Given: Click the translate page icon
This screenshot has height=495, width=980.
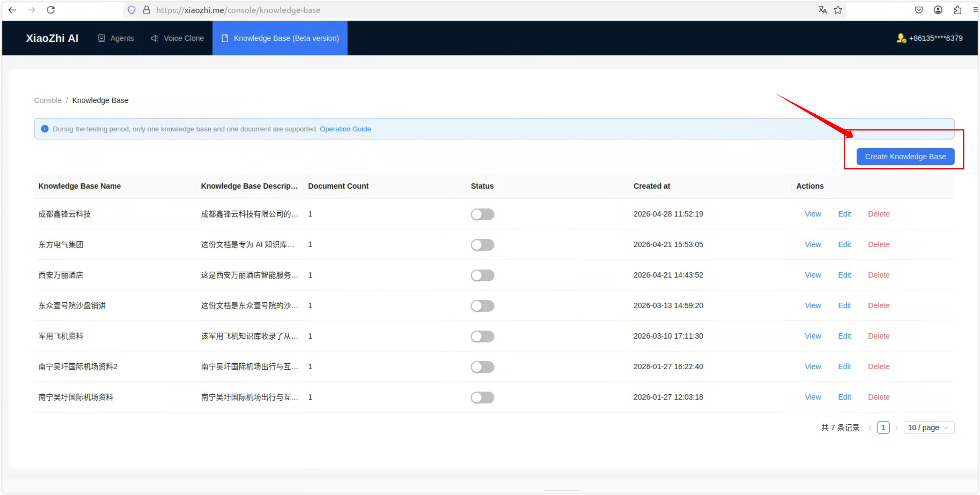Looking at the screenshot, I should coord(823,10).
